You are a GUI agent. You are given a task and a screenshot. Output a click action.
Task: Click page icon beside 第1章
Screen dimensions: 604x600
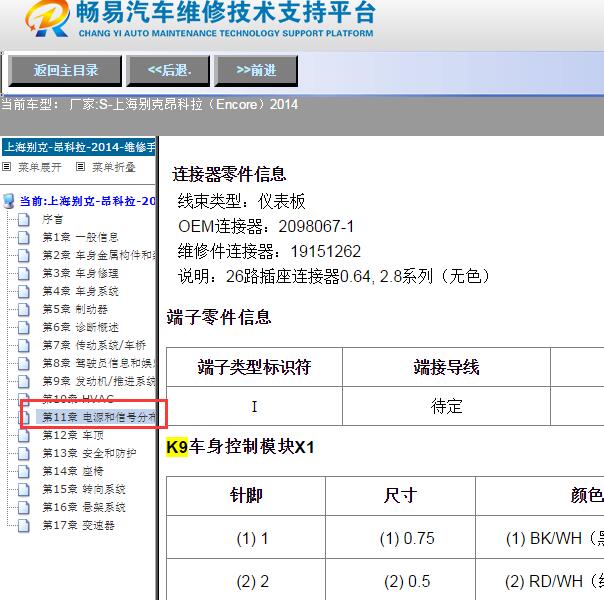pos(24,237)
